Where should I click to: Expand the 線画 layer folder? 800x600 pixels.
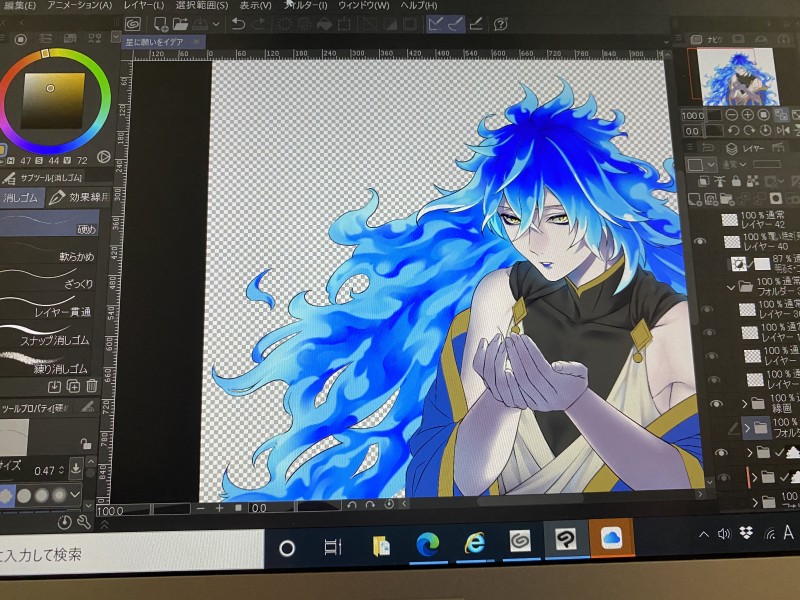point(744,404)
